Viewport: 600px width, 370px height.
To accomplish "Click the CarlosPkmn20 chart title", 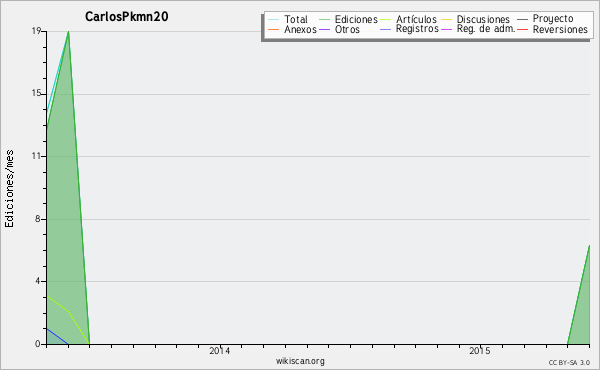I will coord(127,17).
